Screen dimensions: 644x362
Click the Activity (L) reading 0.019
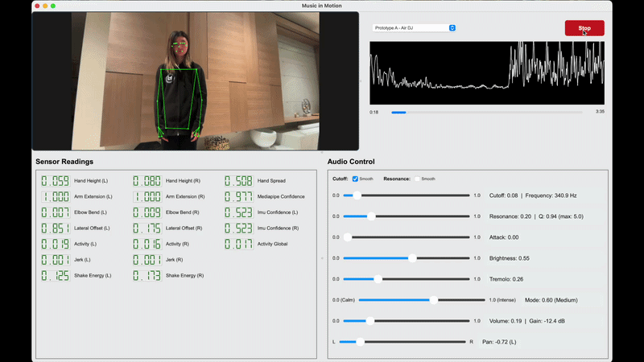tap(56, 244)
